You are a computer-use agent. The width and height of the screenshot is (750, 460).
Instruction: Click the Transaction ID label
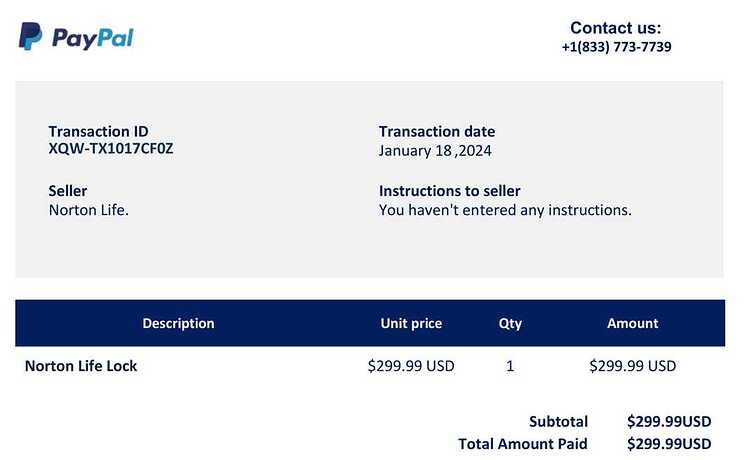click(x=98, y=131)
